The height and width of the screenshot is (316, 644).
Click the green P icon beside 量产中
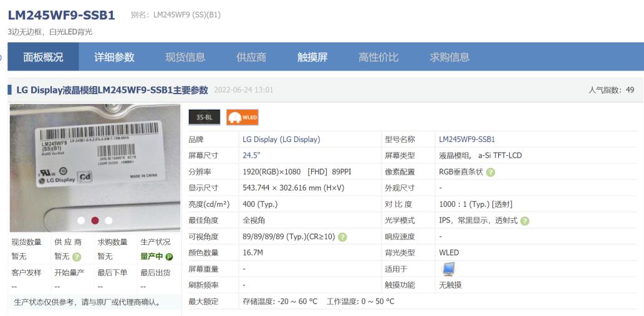click(x=169, y=257)
